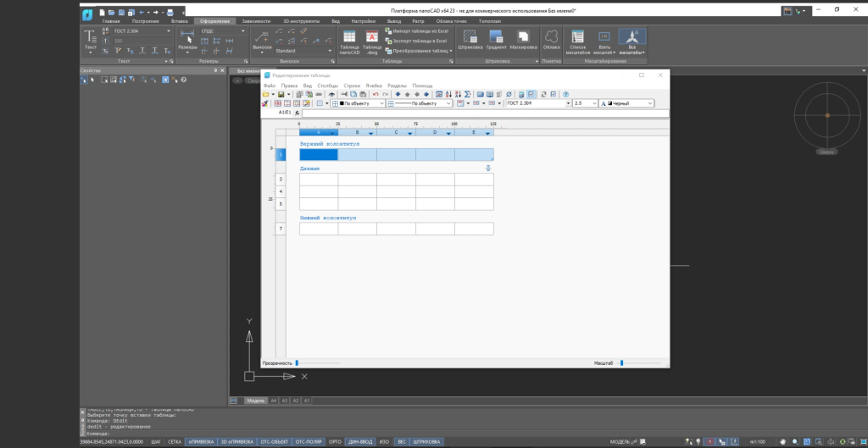Screen dimensions: 868x448
Task: Open the Столбцы menu
Action: pos(327,86)
